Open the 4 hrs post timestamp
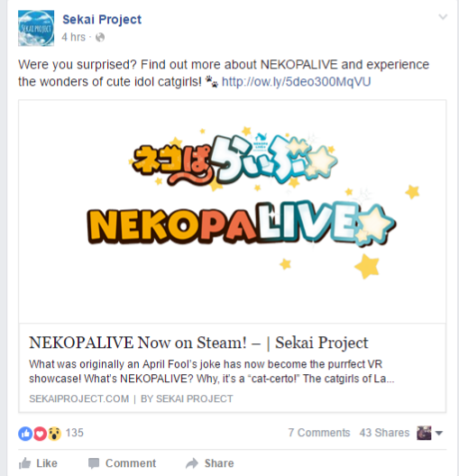 click(73, 37)
